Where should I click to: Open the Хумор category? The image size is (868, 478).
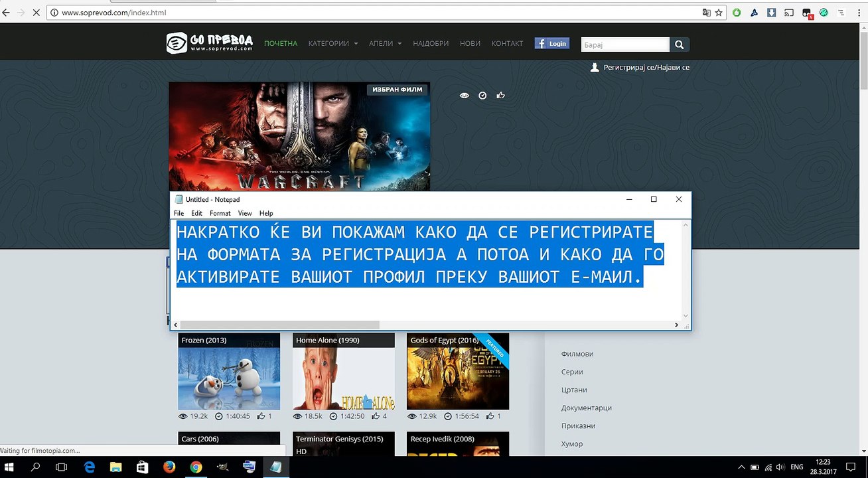point(572,443)
